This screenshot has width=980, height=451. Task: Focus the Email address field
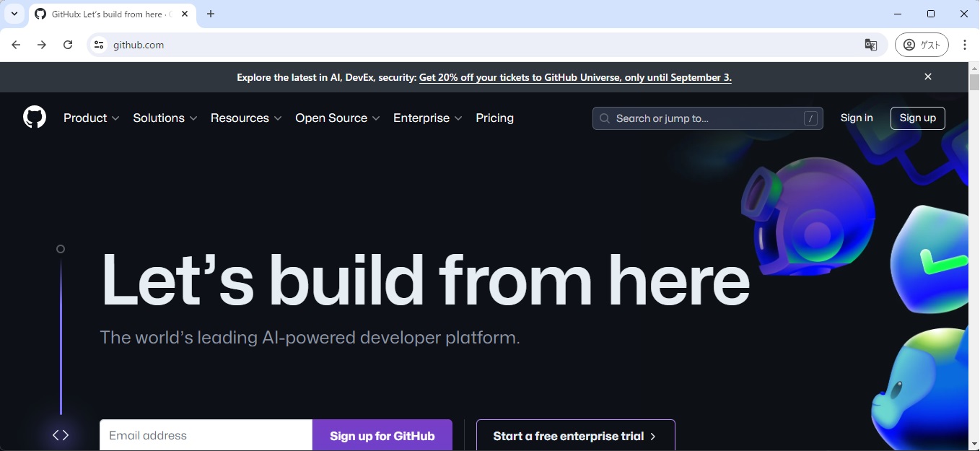(206, 435)
